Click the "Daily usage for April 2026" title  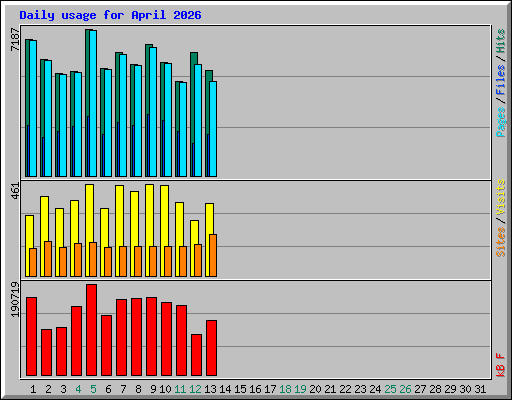[110, 15]
